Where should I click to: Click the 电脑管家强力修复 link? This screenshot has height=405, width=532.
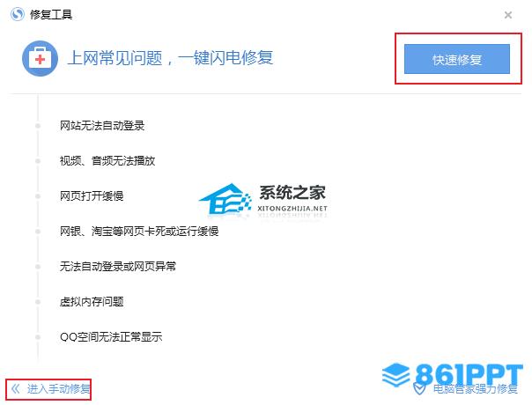pos(476,389)
